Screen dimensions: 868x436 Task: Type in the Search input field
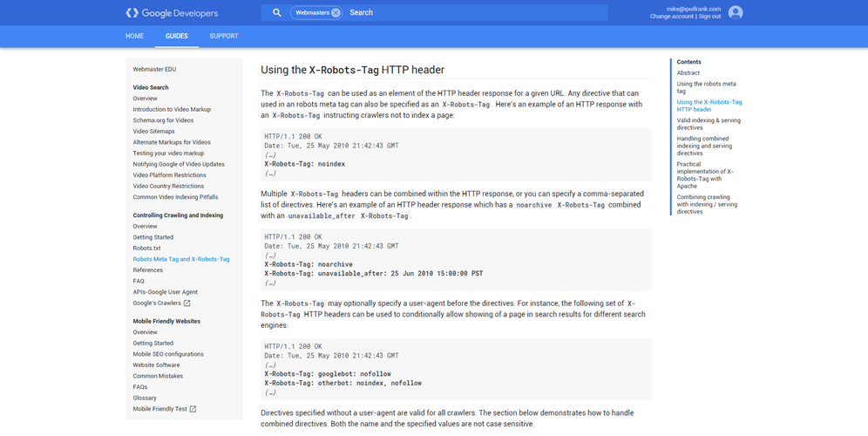pyautogui.click(x=471, y=13)
